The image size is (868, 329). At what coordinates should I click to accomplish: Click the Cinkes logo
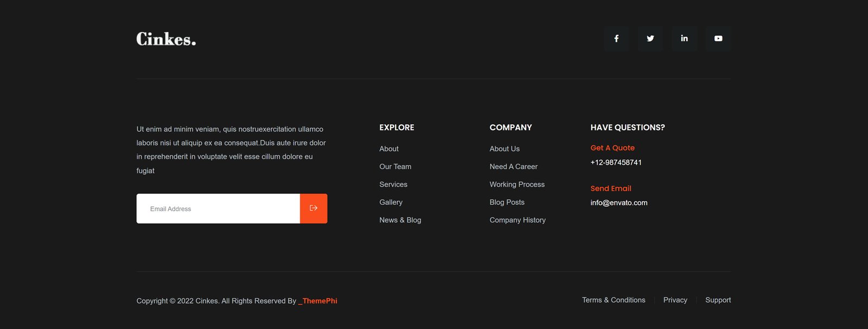point(166,39)
